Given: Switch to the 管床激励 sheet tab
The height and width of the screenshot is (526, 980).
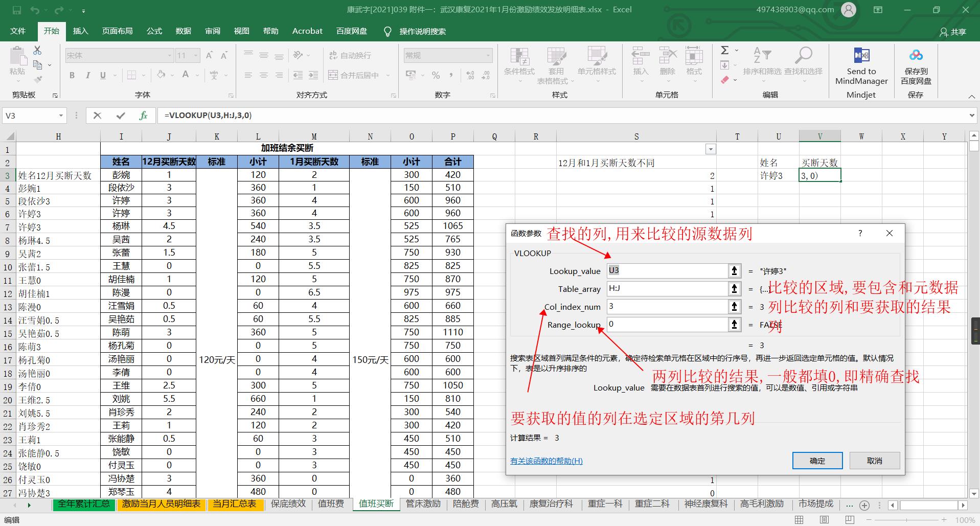Looking at the screenshot, I should pyautogui.click(x=423, y=504).
